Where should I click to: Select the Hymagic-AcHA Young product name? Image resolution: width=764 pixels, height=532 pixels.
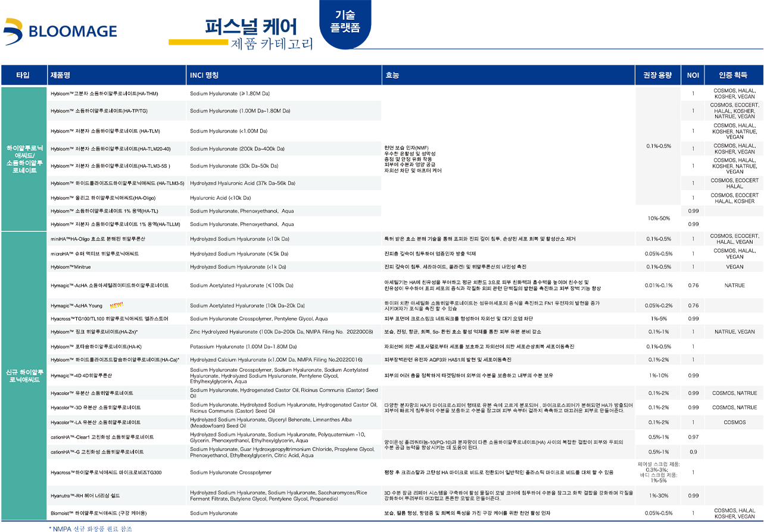click(x=76, y=305)
